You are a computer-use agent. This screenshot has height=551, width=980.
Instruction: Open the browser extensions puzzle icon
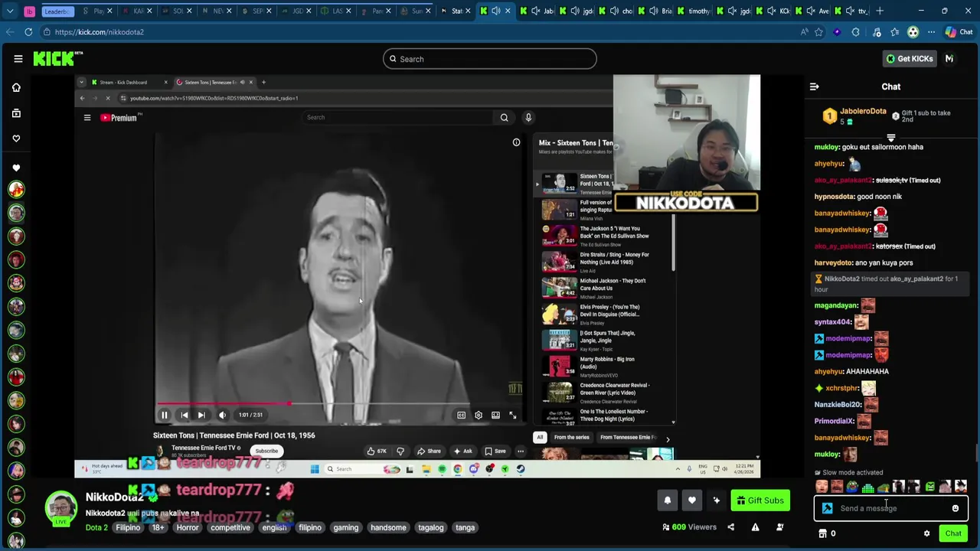pos(855,32)
